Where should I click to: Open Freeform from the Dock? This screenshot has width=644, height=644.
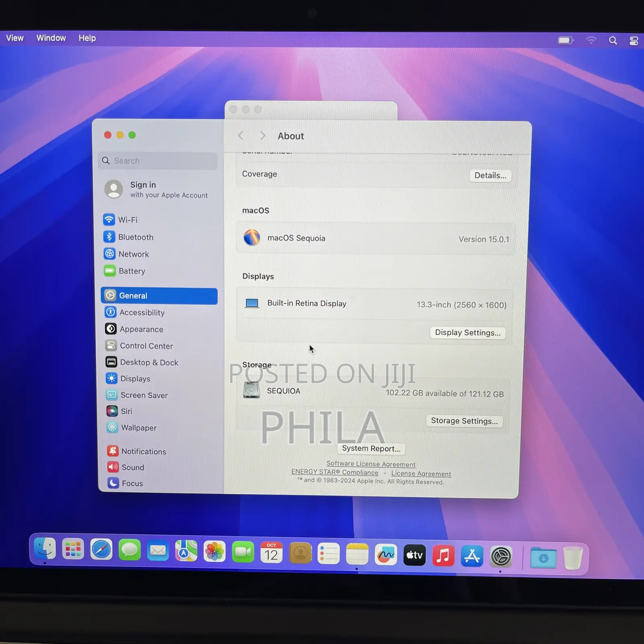coord(386,555)
